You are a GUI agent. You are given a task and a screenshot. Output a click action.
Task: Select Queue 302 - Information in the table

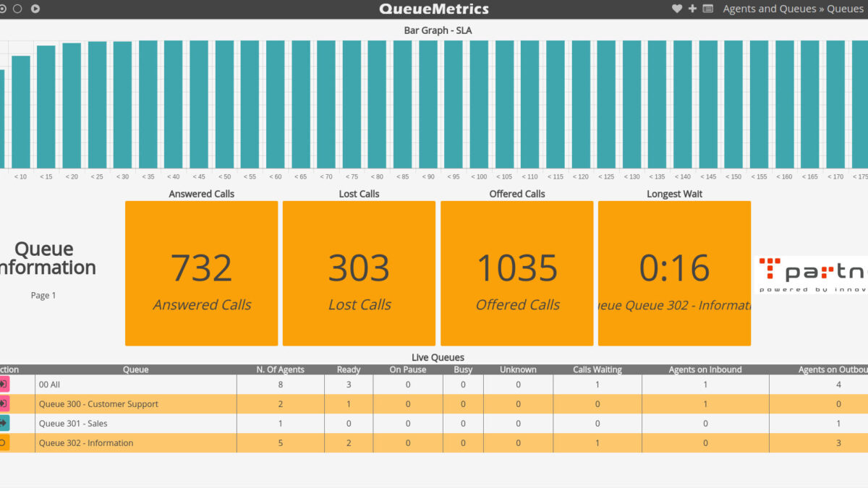(x=86, y=443)
